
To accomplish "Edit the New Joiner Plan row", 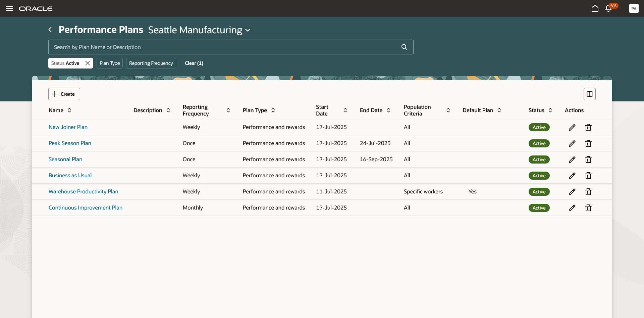I will 572,127.
